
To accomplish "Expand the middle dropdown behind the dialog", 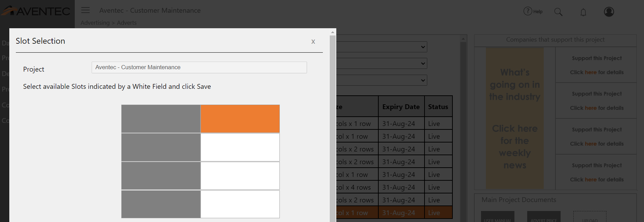I will point(423,63).
